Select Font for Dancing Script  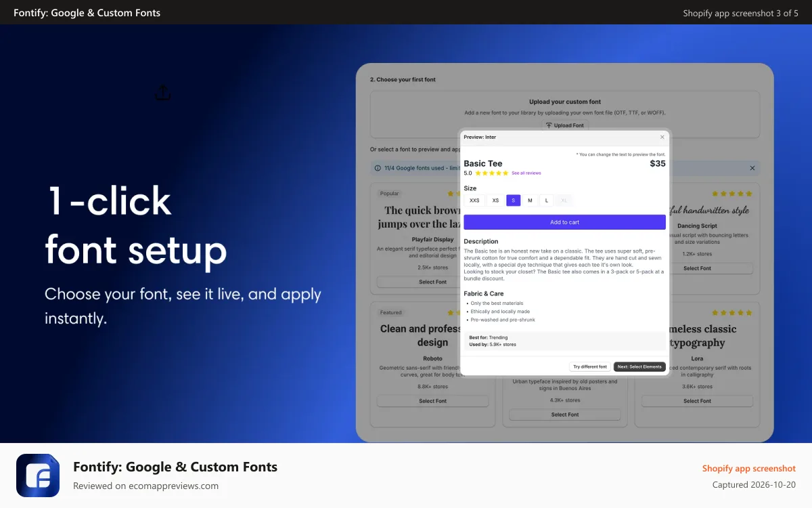point(697,268)
